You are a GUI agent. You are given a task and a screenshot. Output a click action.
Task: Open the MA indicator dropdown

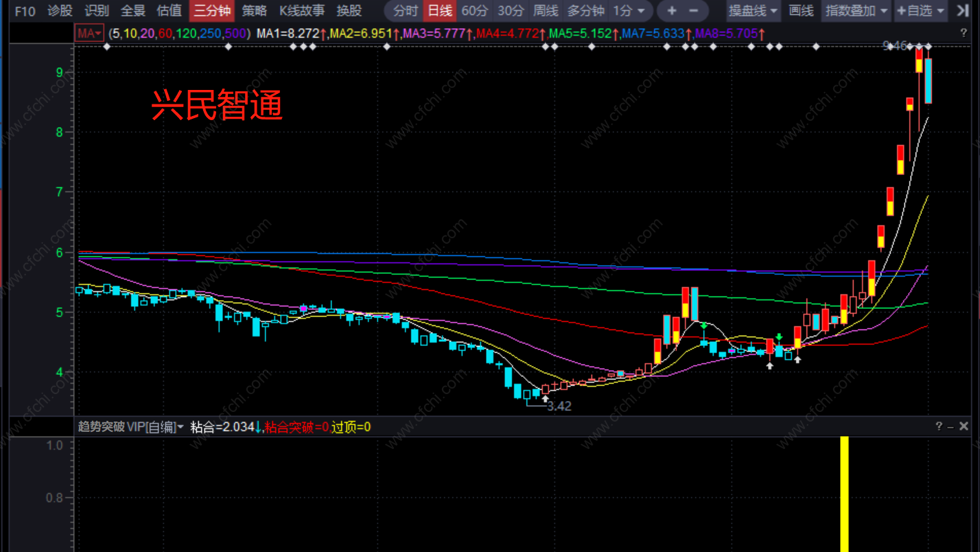89,33
